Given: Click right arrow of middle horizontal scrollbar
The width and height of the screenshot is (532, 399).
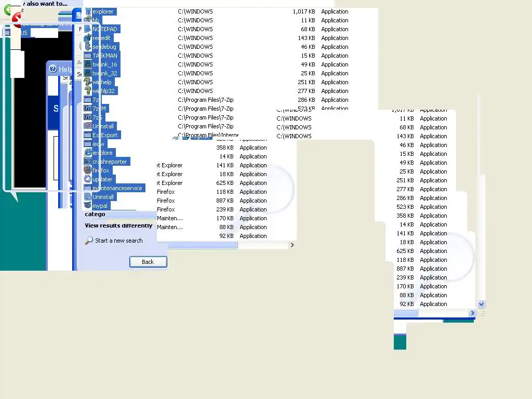Looking at the screenshot, I should [x=292, y=245].
